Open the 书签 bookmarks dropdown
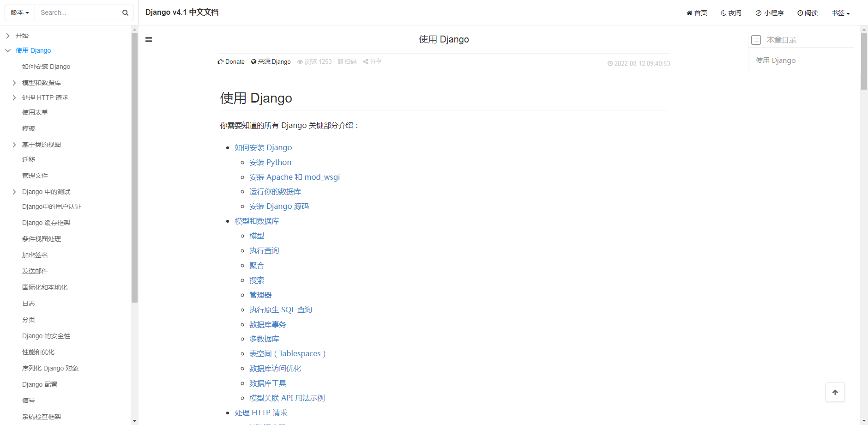 click(841, 13)
